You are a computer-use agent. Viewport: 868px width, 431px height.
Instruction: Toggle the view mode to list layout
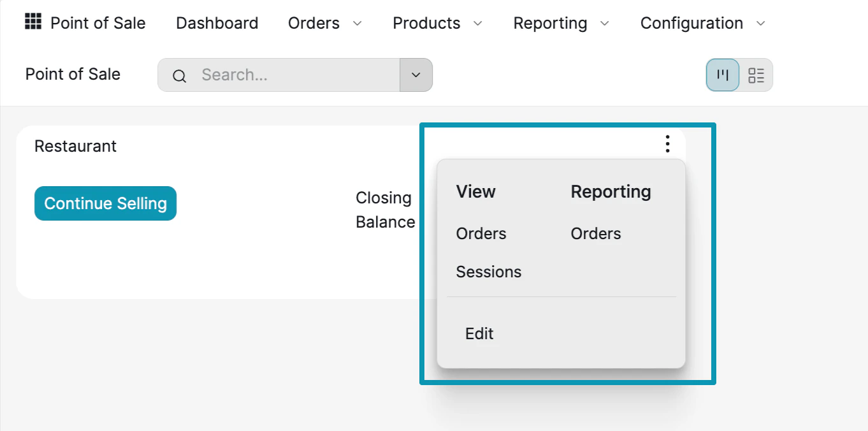pyautogui.click(x=757, y=75)
